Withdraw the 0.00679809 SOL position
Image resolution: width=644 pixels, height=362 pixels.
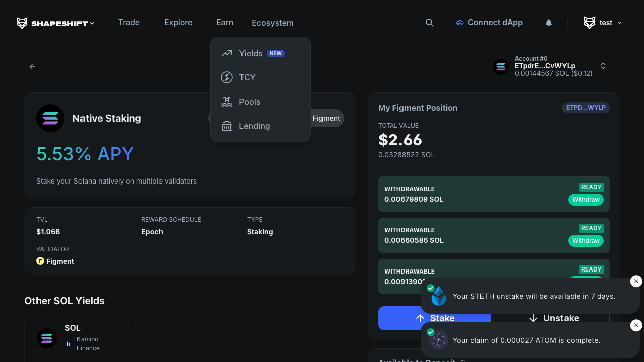[586, 200]
